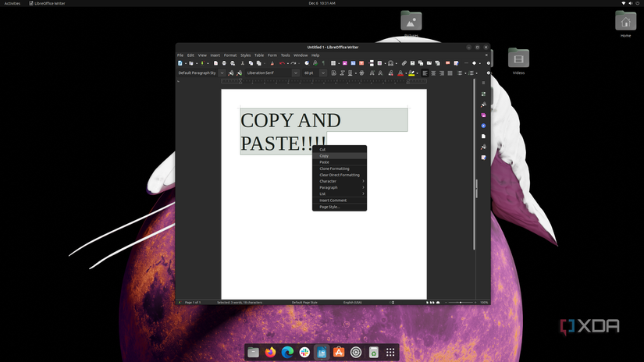Choose Copy from the context menu

pyautogui.click(x=324, y=156)
